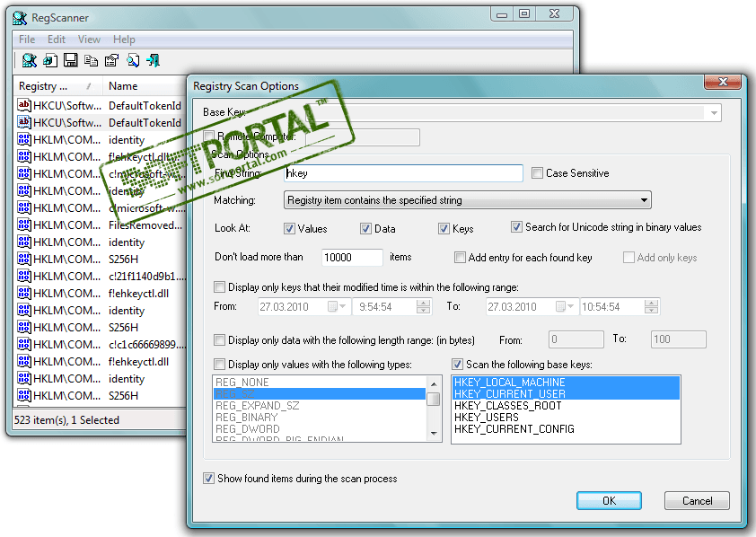Click the value icon beside c!c1c66669899 row
The height and width of the screenshot is (537, 756).
click(24, 344)
